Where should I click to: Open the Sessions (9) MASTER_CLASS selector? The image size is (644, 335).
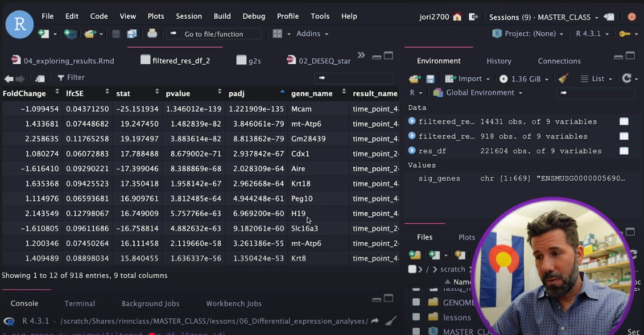544,17
